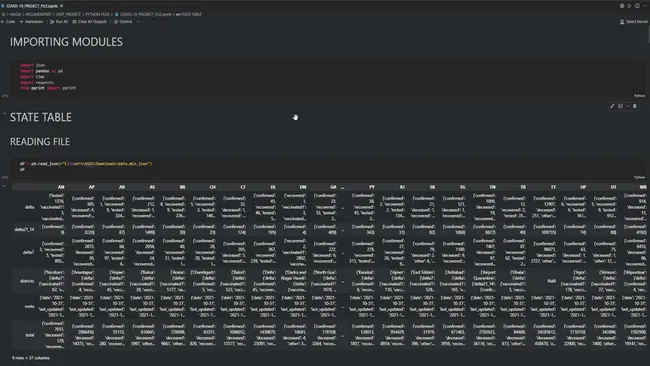Add a new Code cell
Image resolution: width=650 pixels, height=366 pixels.
pyautogui.click(x=8, y=22)
